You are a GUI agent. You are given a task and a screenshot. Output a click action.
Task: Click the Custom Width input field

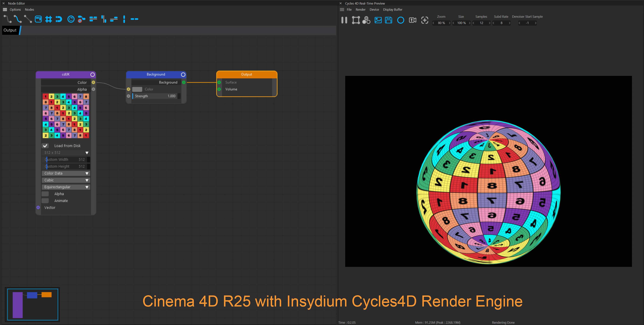(66, 160)
